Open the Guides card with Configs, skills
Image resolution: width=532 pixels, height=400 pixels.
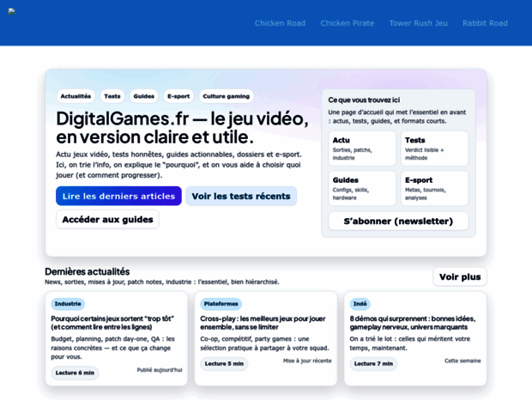362,188
